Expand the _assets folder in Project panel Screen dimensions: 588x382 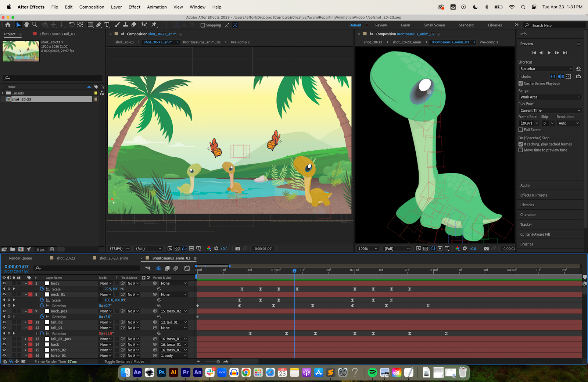point(3,93)
